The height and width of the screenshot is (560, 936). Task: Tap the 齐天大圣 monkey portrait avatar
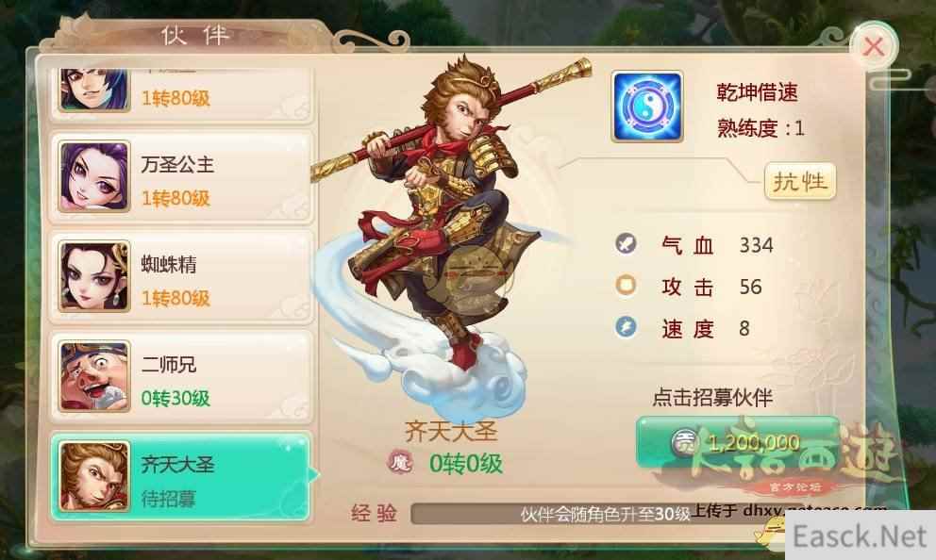93,476
